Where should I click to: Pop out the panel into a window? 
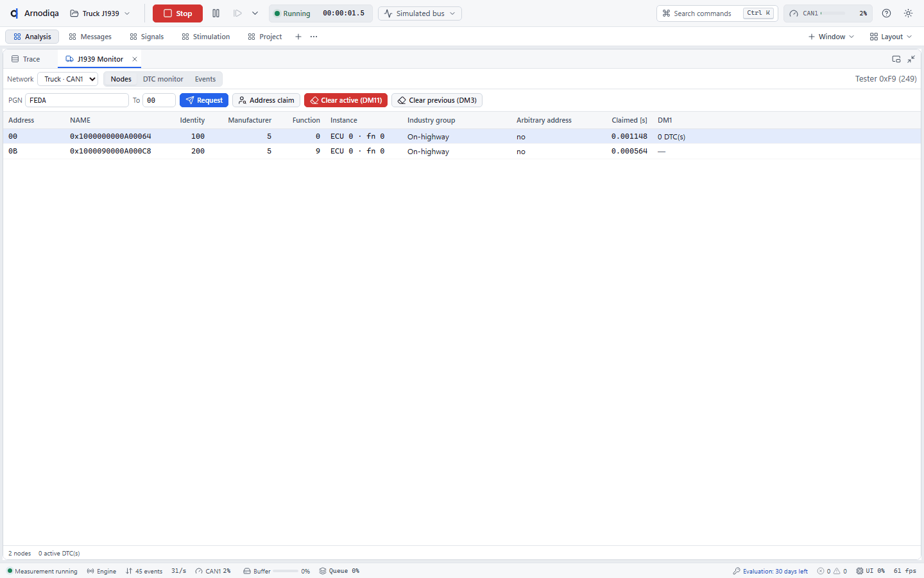click(896, 59)
